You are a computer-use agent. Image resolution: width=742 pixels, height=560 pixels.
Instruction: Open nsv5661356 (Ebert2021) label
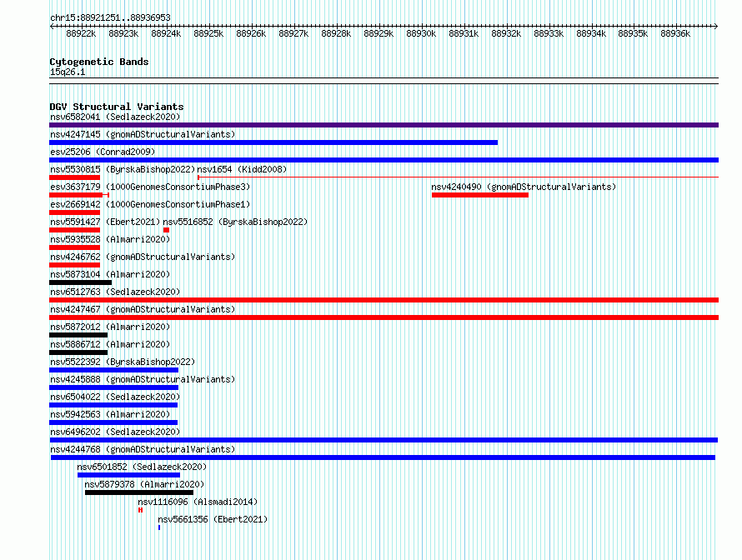[x=213, y=519]
